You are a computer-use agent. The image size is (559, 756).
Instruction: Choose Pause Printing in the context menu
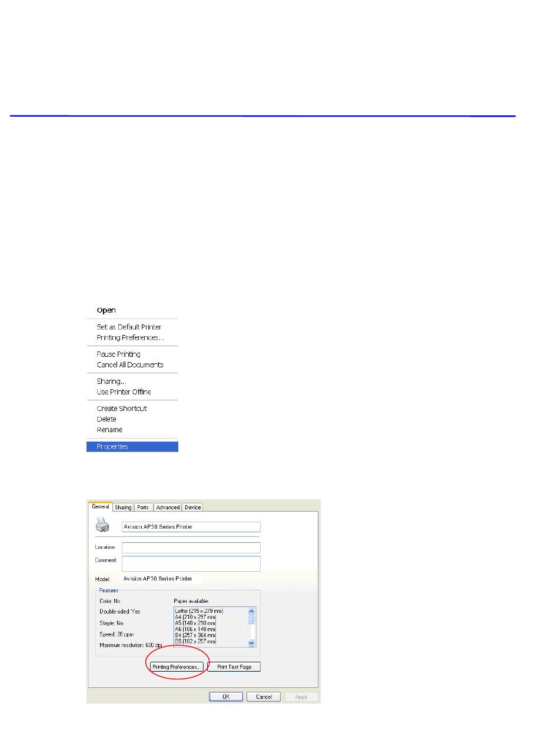[118, 354]
